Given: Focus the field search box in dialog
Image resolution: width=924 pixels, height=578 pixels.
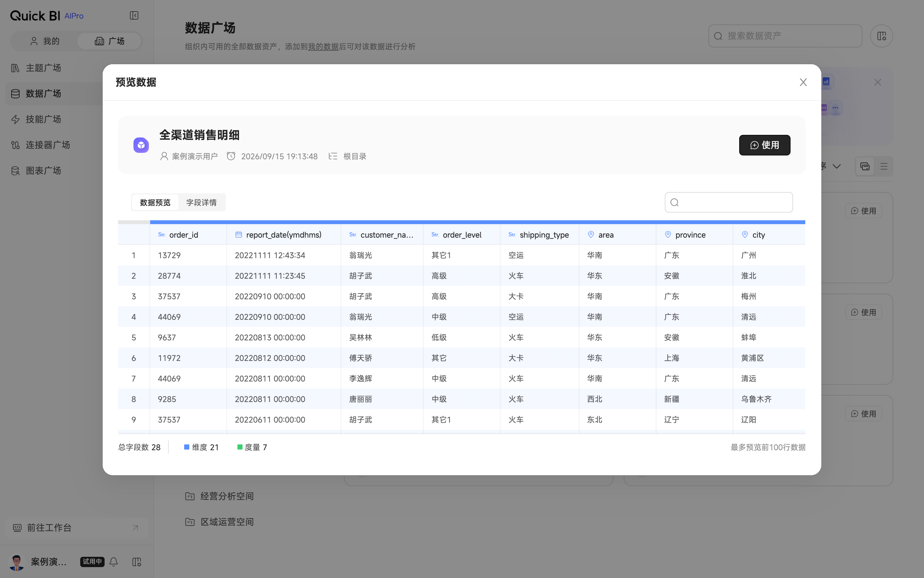Looking at the screenshot, I should click(729, 202).
